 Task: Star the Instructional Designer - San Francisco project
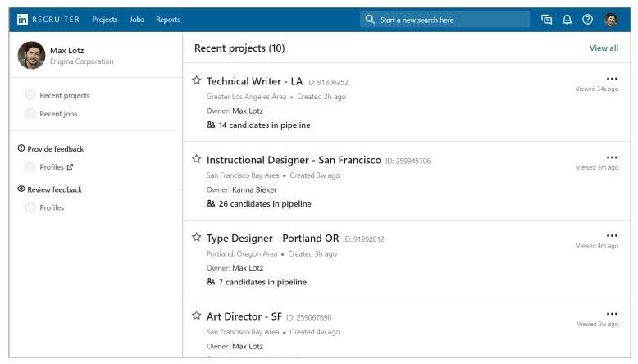[x=197, y=159]
